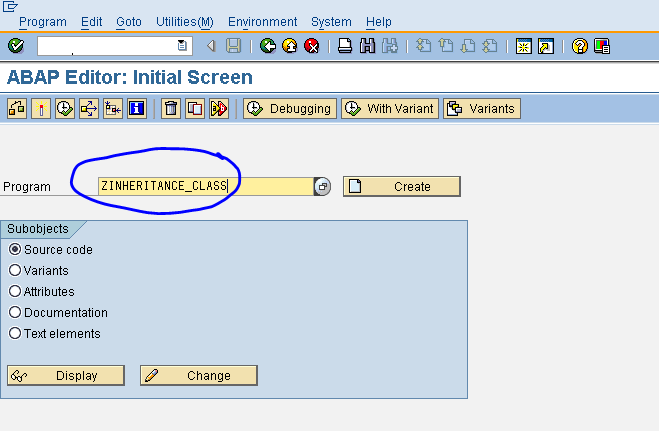Click the Debugging button
659x431 pixels.
(290, 109)
